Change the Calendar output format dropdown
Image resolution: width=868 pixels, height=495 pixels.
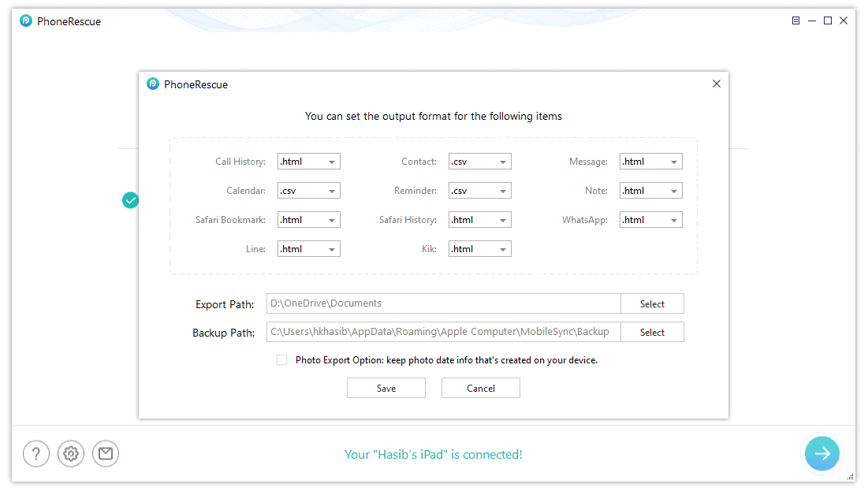click(308, 191)
